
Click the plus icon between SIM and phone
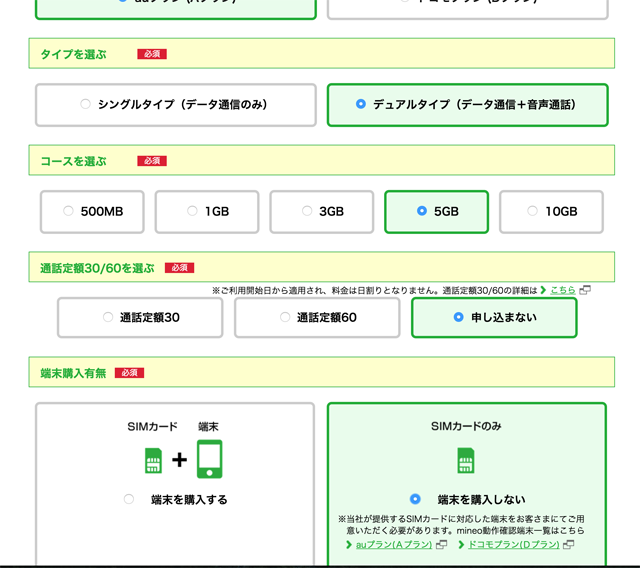click(x=179, y=460)
